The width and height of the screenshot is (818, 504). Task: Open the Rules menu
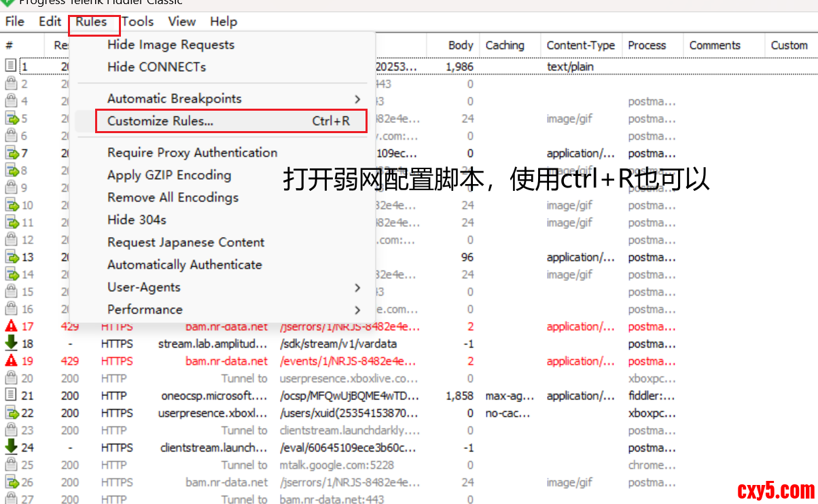click(92, 22)
